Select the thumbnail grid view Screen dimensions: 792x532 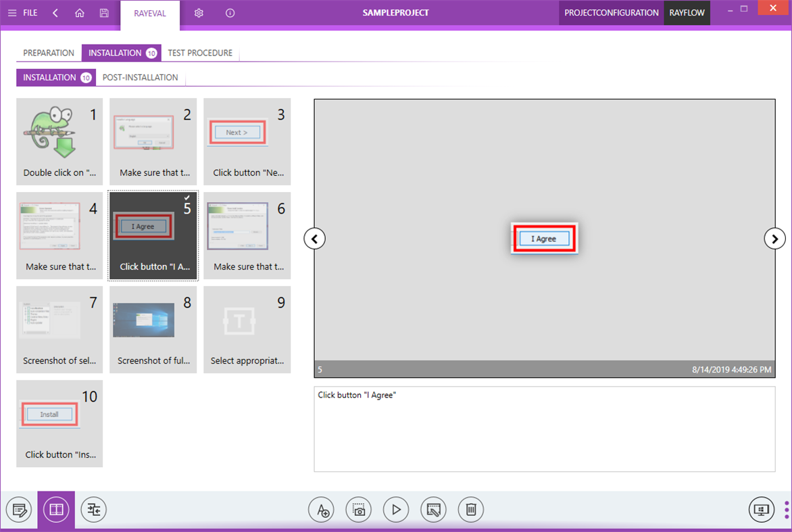(x=56, y=509)
